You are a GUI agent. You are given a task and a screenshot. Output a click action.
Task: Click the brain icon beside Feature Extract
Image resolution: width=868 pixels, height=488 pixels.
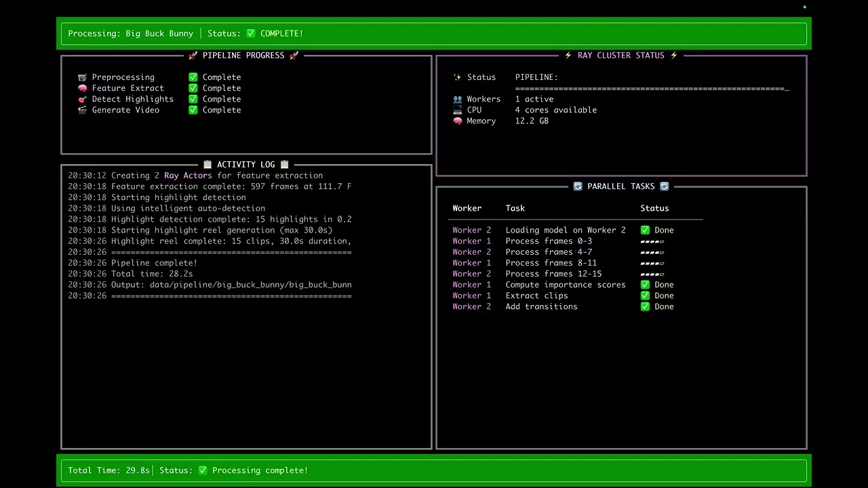point(82,88)
